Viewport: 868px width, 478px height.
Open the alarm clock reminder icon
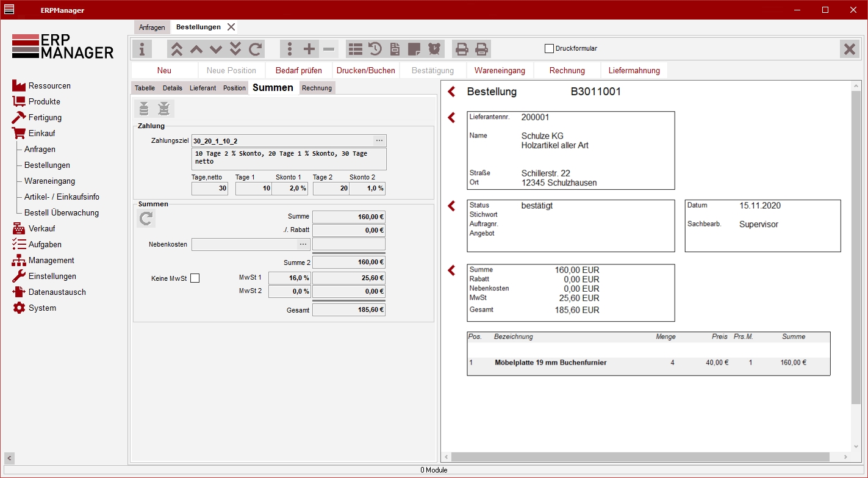coord(434,49)
